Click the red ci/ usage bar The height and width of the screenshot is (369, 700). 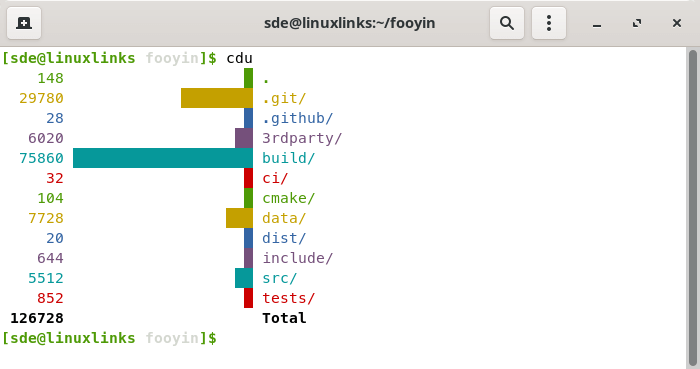coord(248,178)
